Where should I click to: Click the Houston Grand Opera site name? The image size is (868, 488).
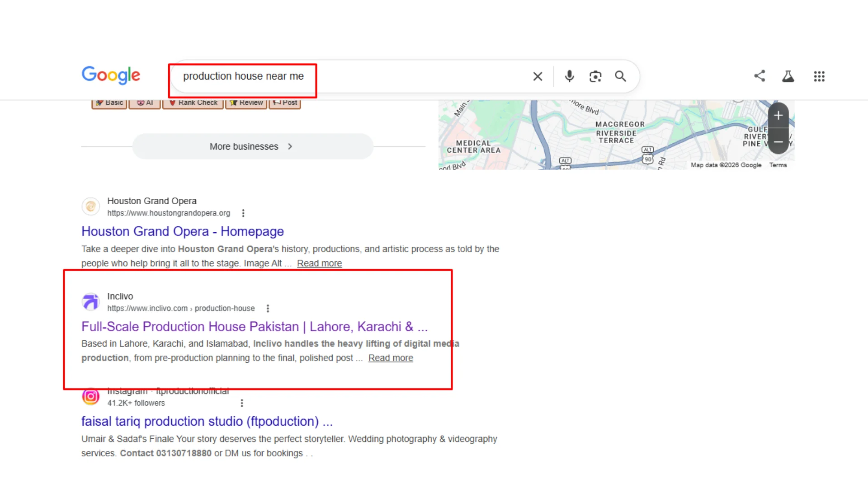tap(152, 201)
